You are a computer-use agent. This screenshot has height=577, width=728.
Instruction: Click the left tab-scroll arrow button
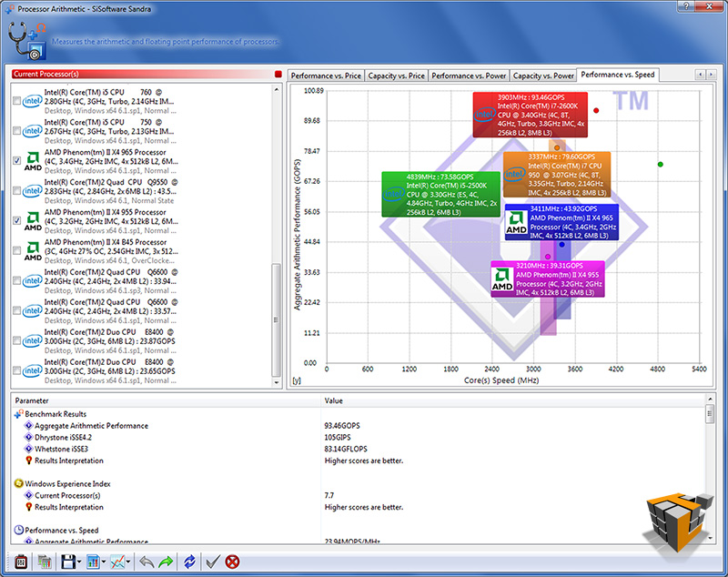[700, 75]
